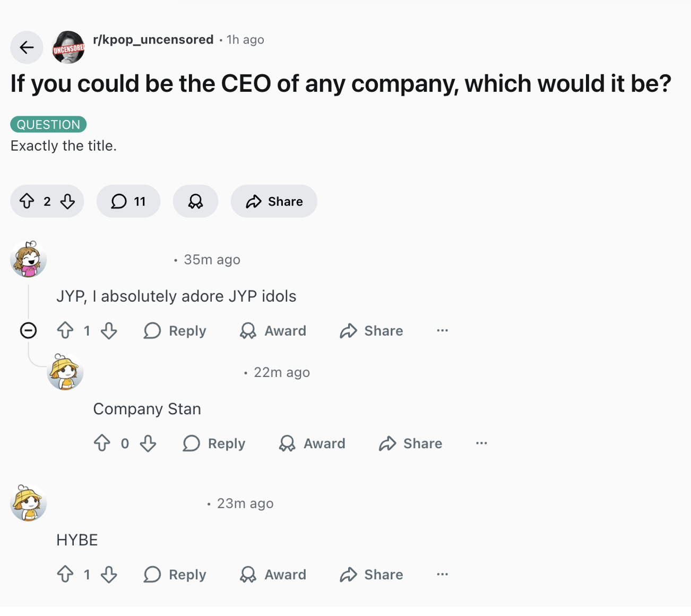
Task: Downvote the CEO question post
Action: point(67,201)
